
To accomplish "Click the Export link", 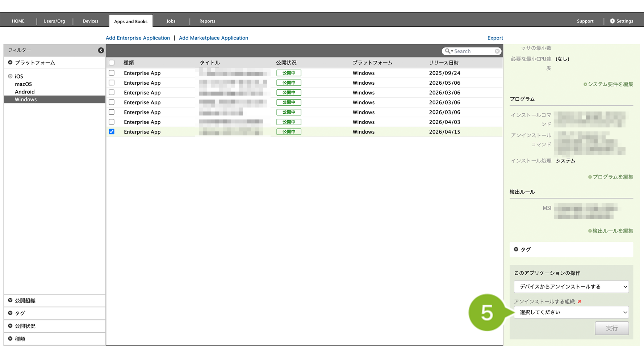I will (495, 38).
